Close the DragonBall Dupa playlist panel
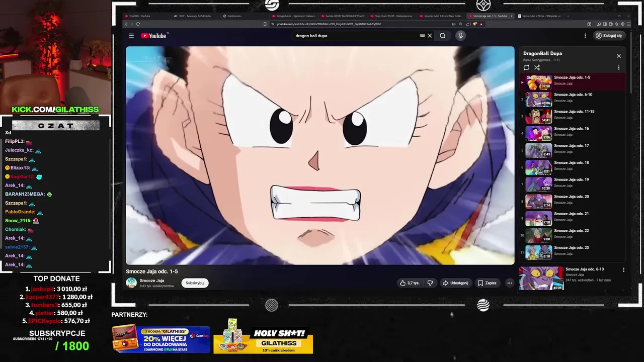 pyautogui.click(x=619, y=56)
